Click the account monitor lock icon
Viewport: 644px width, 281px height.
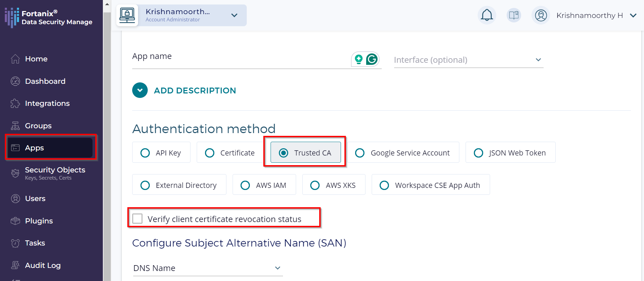pyautogui.click(x=127, y=15)
